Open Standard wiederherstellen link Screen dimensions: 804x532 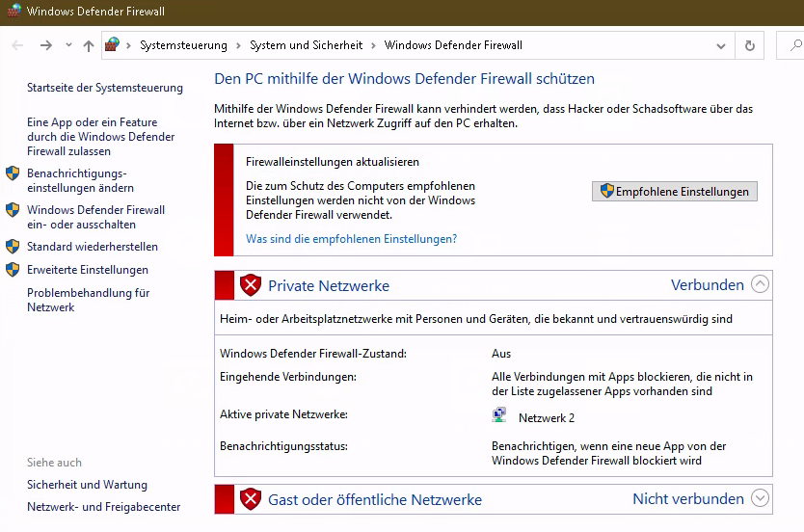pos(93,247)
